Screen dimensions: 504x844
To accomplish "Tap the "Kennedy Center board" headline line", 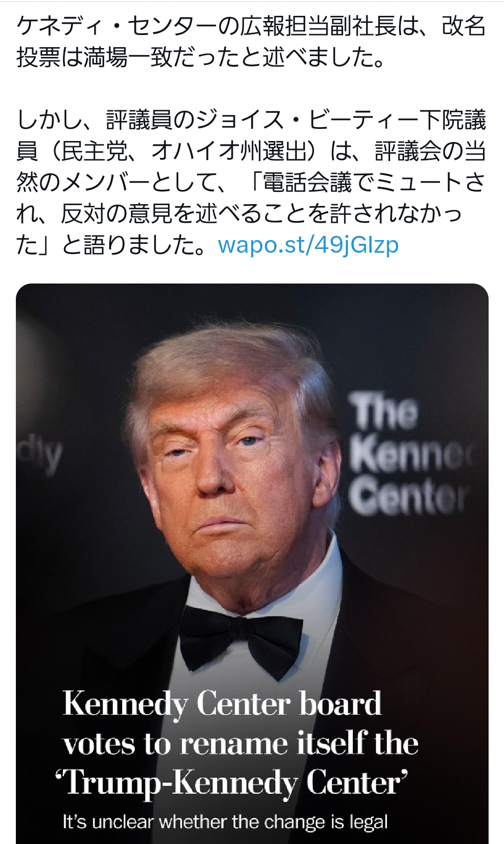I will [222, 704].
